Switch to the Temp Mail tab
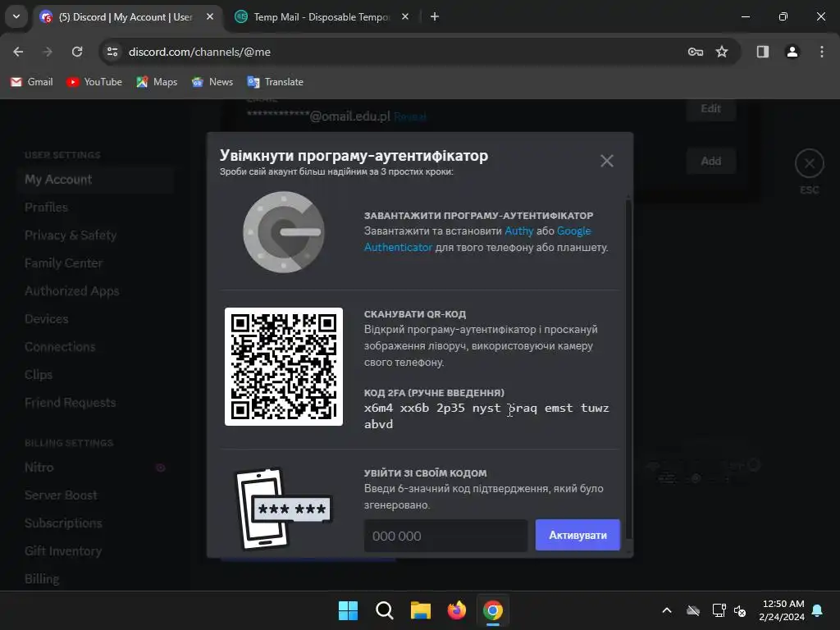Screen dimensions: 840x630 (321, 17)
